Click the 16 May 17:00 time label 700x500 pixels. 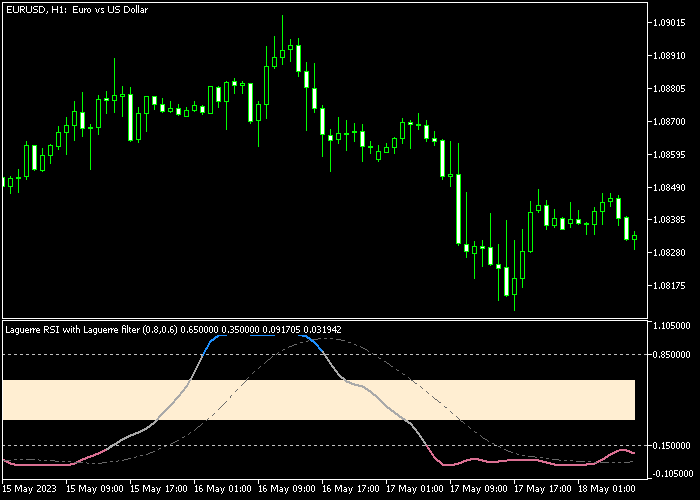pos(351,489)
